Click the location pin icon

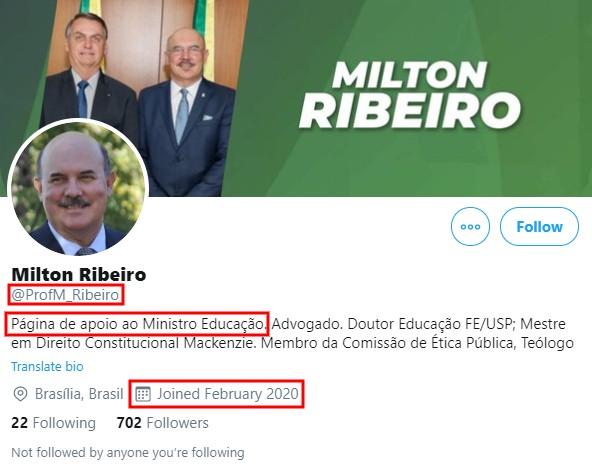click(20, 394)
